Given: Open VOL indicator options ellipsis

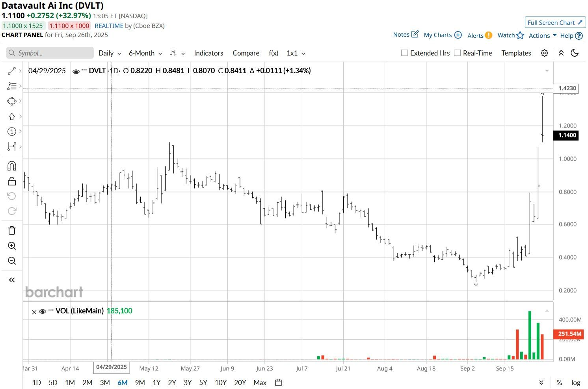Looking at the screenshot, I should (x=51, y=311).
